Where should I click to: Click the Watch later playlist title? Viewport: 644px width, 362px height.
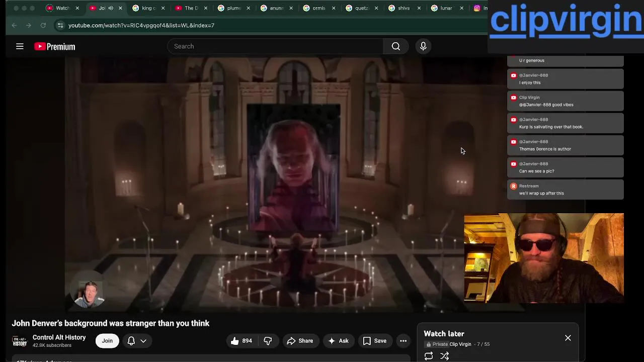444,334
